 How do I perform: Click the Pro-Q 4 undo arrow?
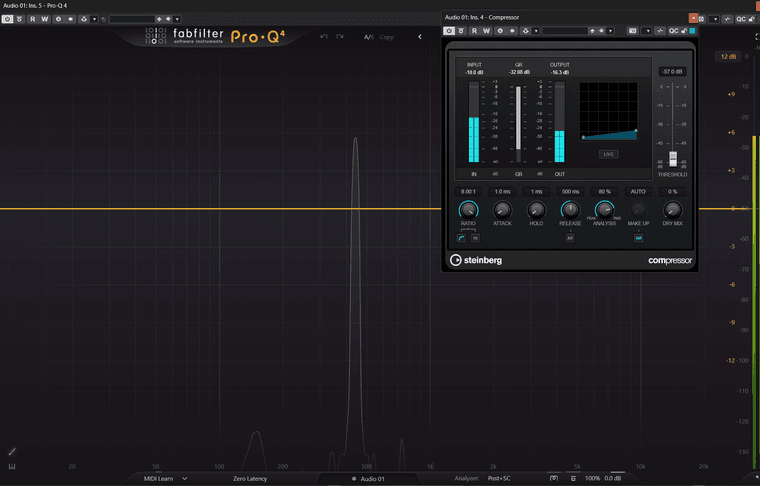point(324,37)
